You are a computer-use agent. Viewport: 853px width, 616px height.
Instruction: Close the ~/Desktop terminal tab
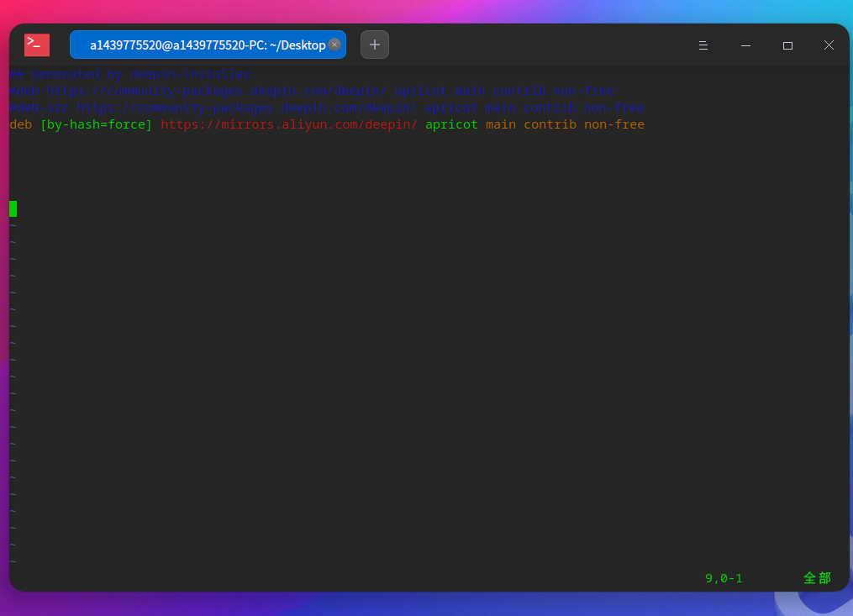334,45
